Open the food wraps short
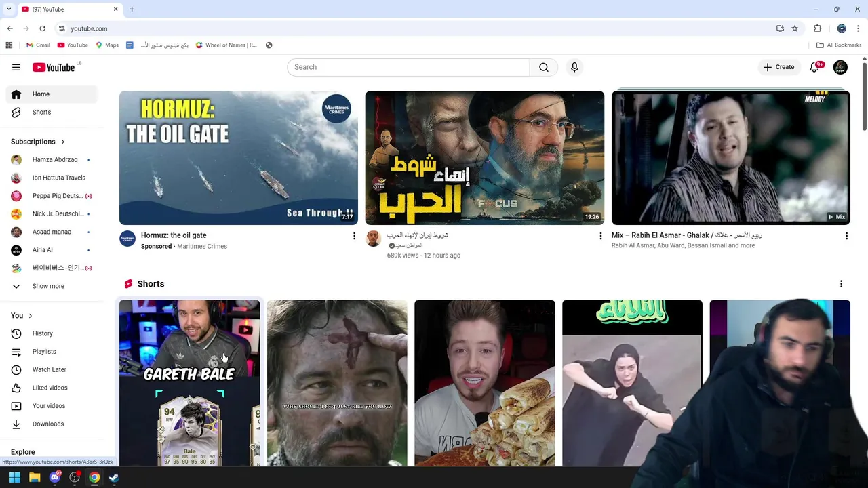Screen dimensions: 868x488 pos(485,383)
